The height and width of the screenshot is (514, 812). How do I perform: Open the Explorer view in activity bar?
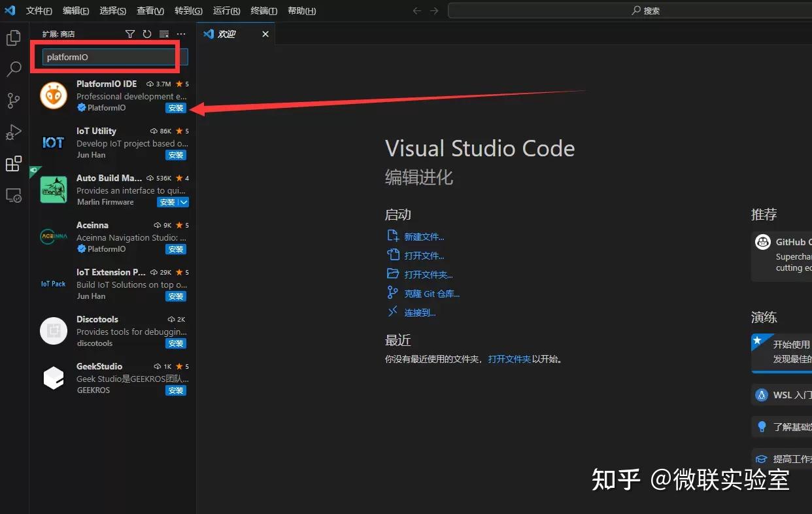[x=14, y=38]
